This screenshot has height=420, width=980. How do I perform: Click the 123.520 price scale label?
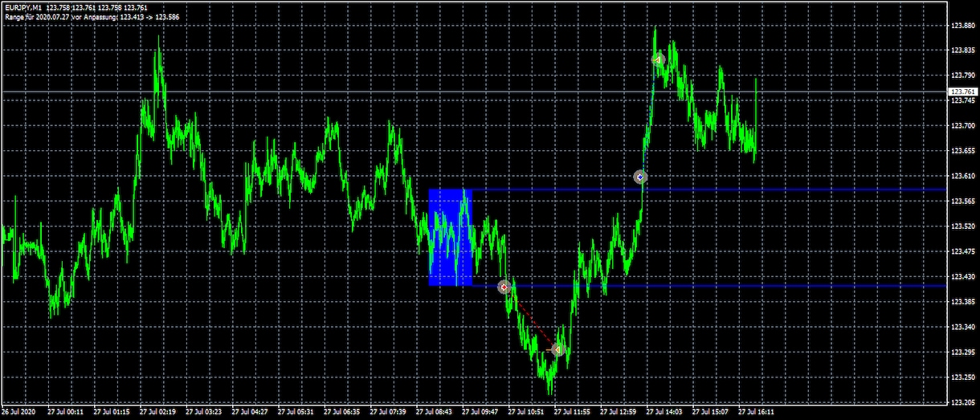[963, 226]
